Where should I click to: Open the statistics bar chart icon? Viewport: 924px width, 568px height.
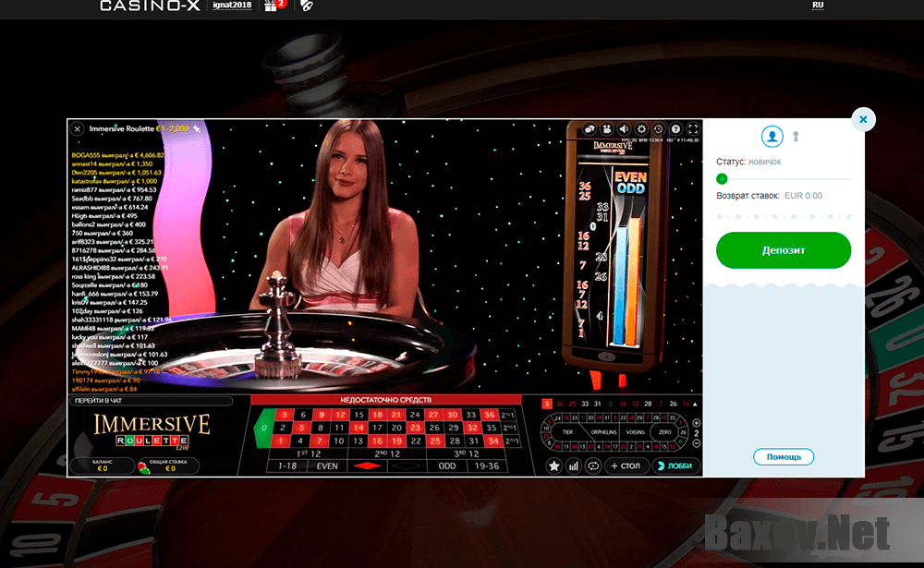[574, 465]
